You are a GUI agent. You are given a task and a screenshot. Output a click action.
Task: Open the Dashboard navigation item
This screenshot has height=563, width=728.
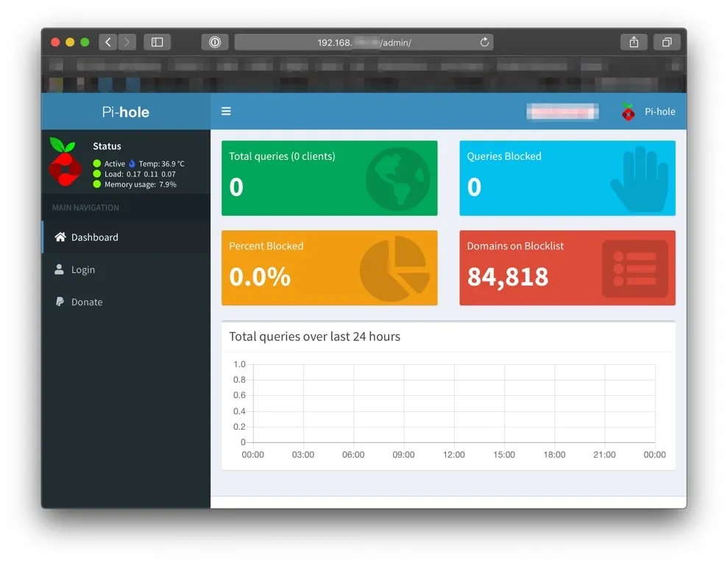[94, 237]
